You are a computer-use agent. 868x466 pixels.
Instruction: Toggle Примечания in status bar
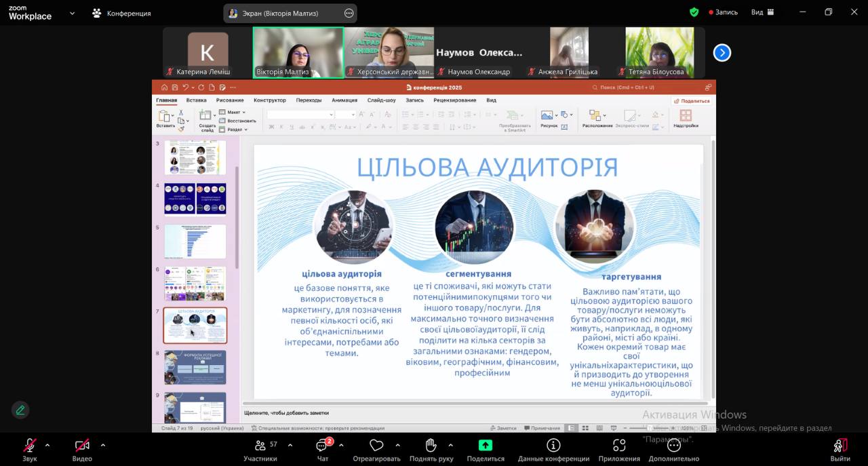click(x=542, y=428)
